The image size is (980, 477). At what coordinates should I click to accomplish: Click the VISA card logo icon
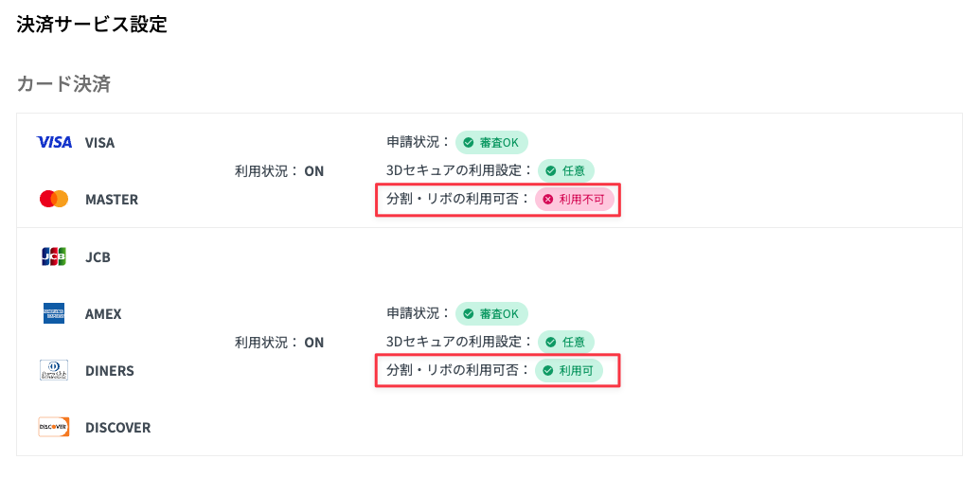[x=54, y=143]
